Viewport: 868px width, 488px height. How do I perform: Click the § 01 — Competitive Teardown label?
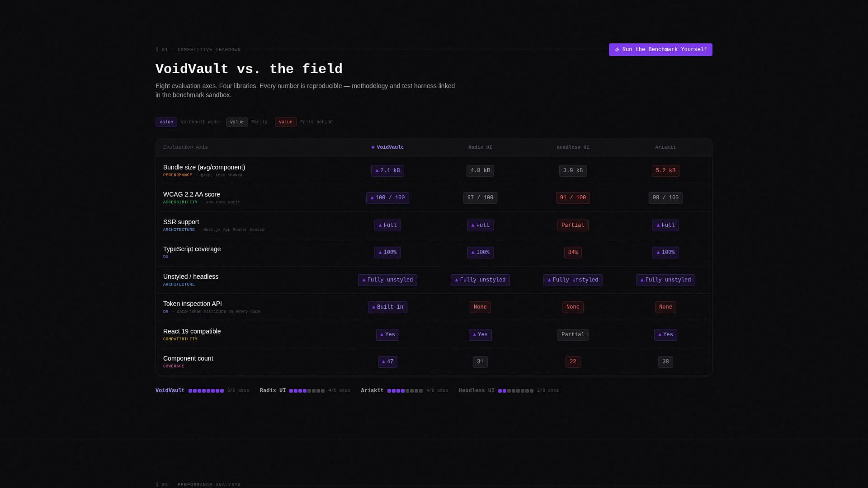198,50
